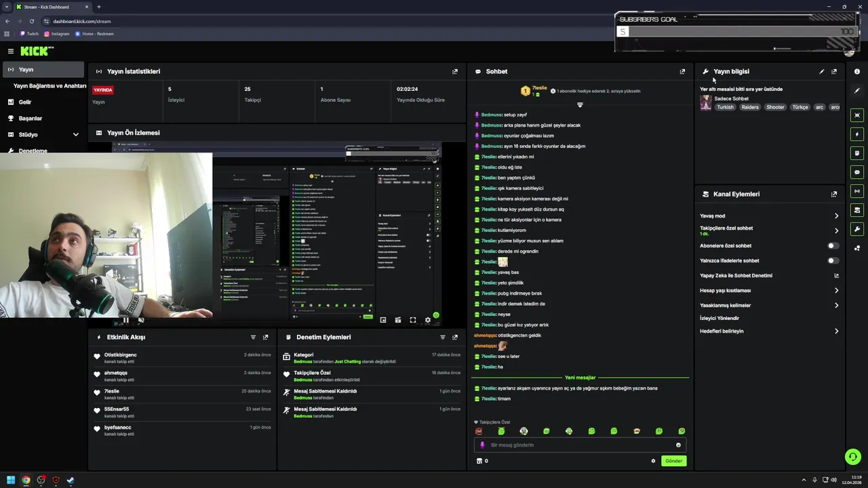Select the pencil edit icon in the right sidebar

pos(857,90)
